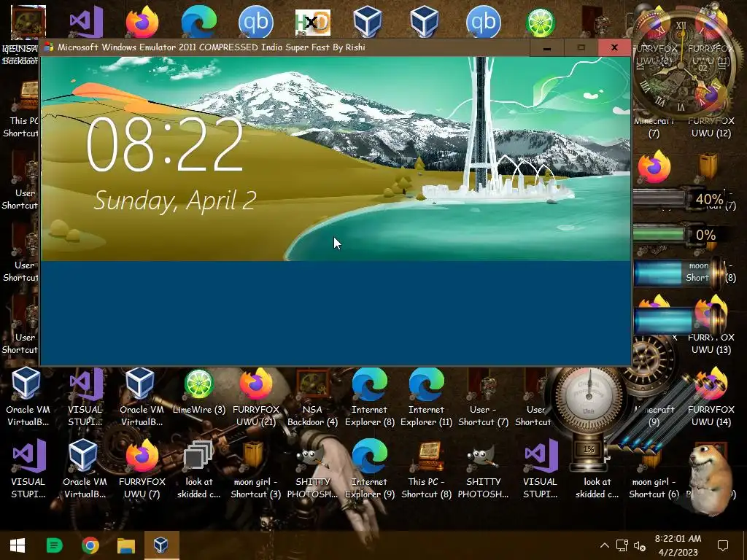Show hidden system tray icons
This screenshot has width=747, height=560.
[604, 545]
